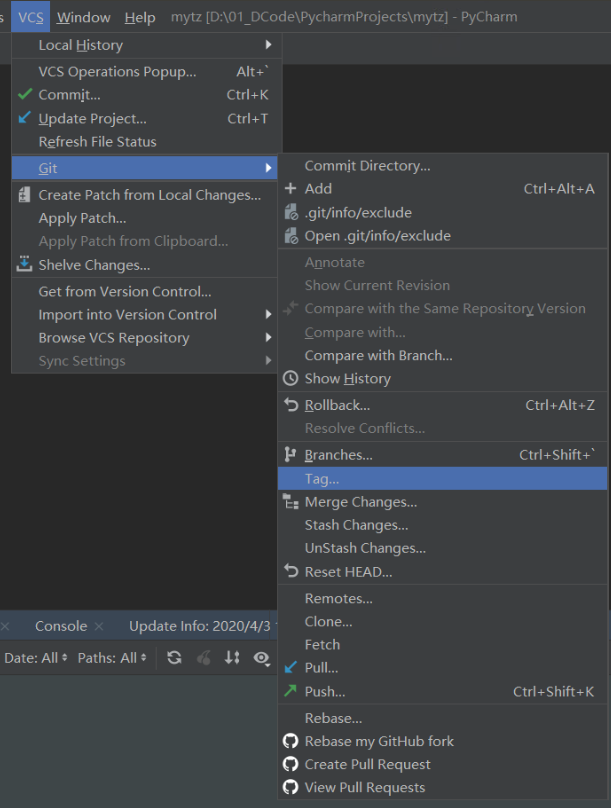Switch to the Console tab

tap(61, 626)
